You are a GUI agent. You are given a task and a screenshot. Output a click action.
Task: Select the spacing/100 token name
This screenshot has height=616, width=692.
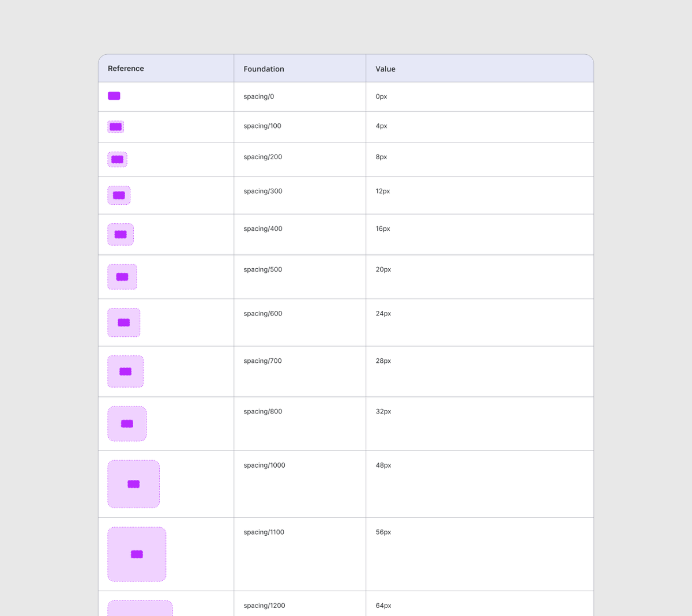click(262, 126)
